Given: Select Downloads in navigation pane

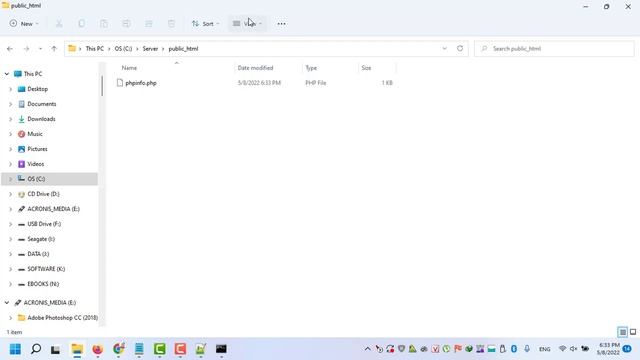Looking at the screenshot, I should point(41,119).
